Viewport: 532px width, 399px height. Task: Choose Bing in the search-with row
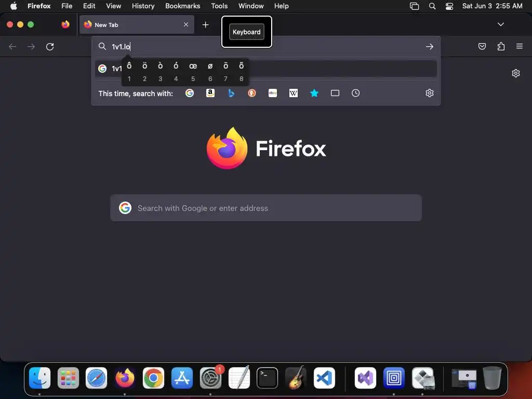tap(231, 93)
